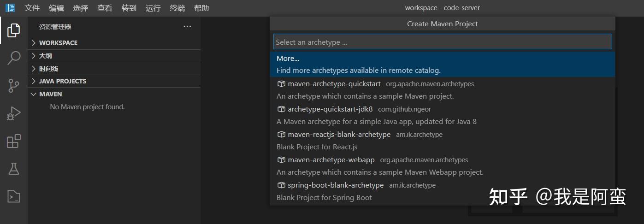Open the Extensions view icon
The width and height of the screenshot is (644, 224).
(x=14, y=141)
